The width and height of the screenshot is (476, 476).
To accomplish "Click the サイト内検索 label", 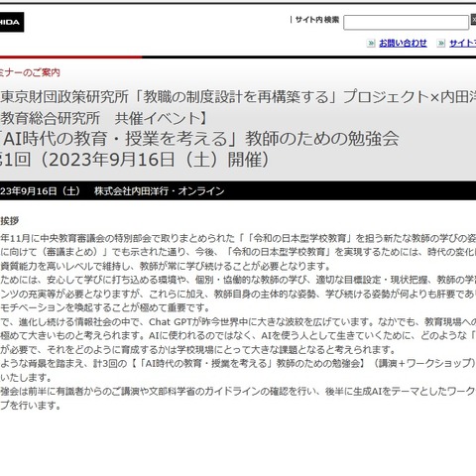I will pyautogui.click(x=317, y=20).
